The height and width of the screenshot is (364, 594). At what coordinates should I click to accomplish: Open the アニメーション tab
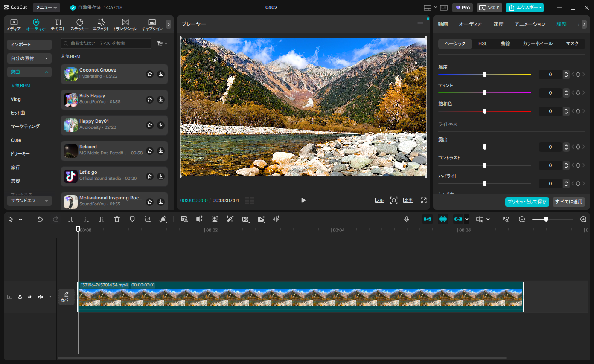pos(530,24)
